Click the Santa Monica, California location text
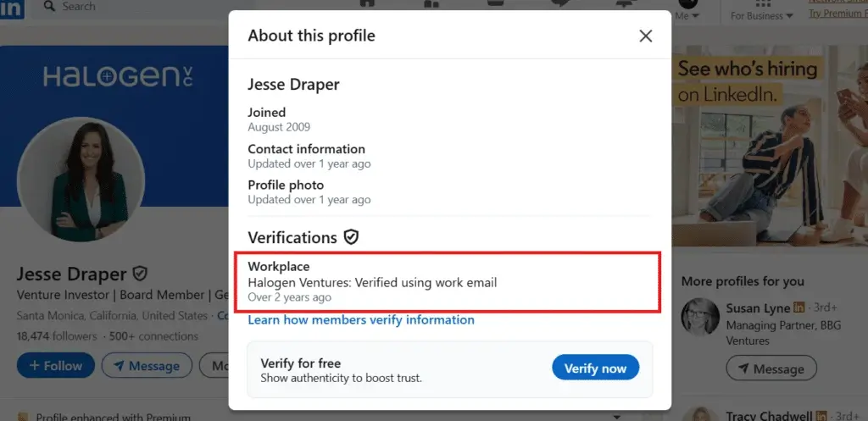This screenshot has height=421, width=868. (x=112, y=316)
